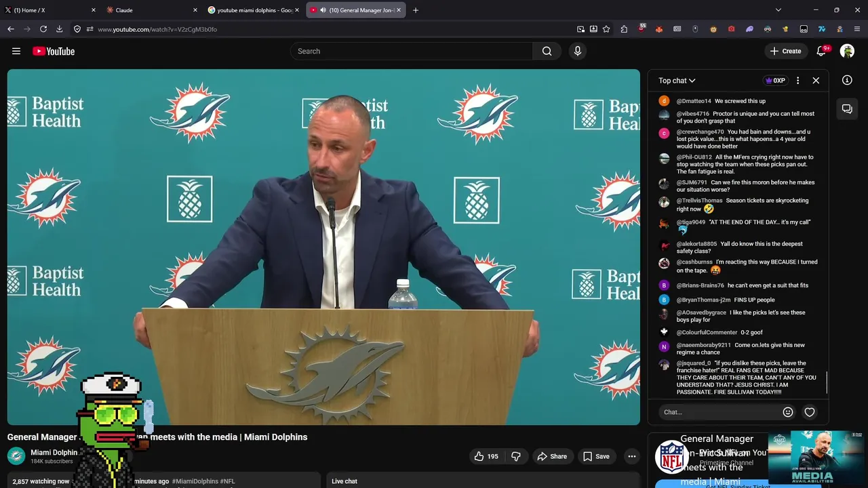Switch to the Claude browser tab

tap(151, 10)
